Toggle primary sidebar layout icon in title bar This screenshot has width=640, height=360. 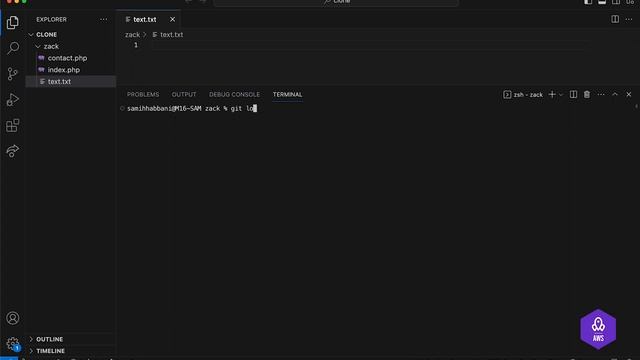[588, 2]
